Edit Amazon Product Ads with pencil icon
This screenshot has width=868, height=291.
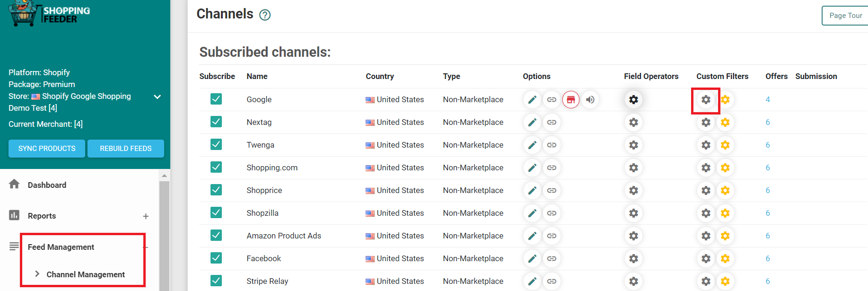532,236
